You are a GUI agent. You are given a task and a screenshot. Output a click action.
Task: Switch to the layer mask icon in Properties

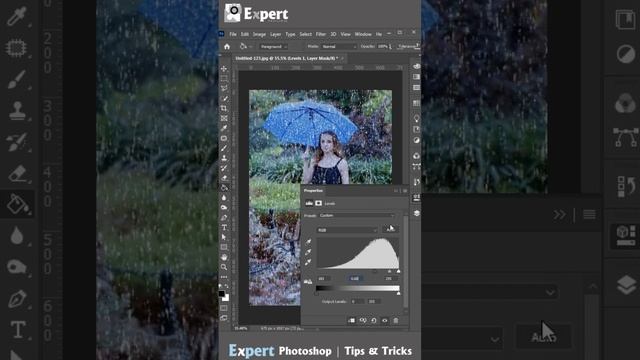318,203
